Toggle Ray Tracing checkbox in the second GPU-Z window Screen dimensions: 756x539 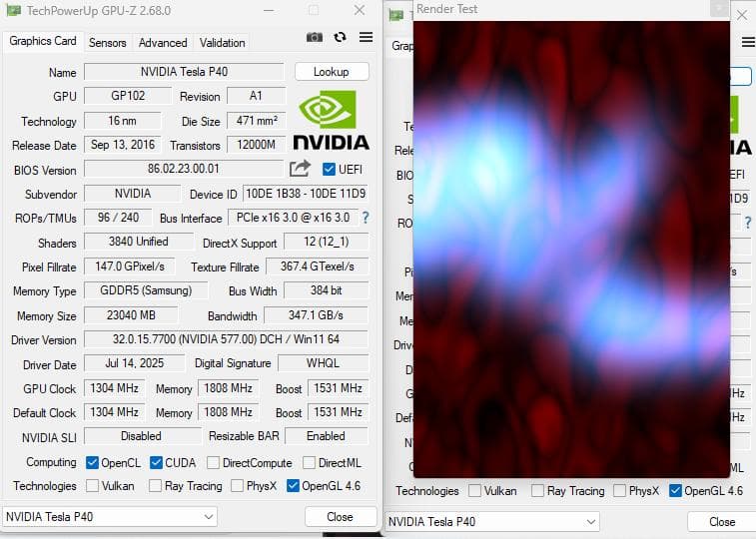537,490
